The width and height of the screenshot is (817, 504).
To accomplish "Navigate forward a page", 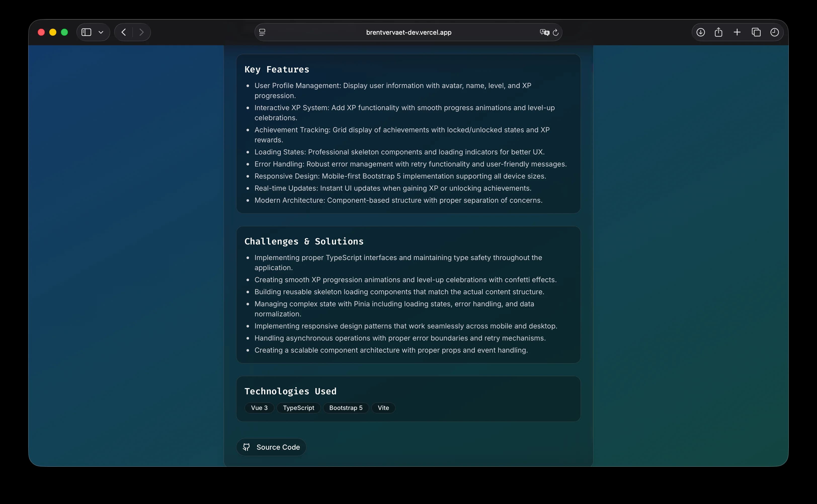I will coord(141,32).
